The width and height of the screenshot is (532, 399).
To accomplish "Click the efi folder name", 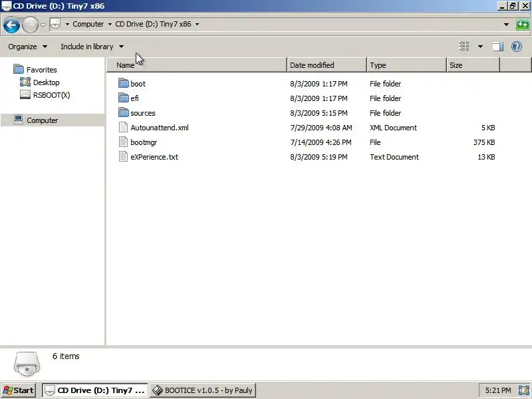I will pos(134,98).
